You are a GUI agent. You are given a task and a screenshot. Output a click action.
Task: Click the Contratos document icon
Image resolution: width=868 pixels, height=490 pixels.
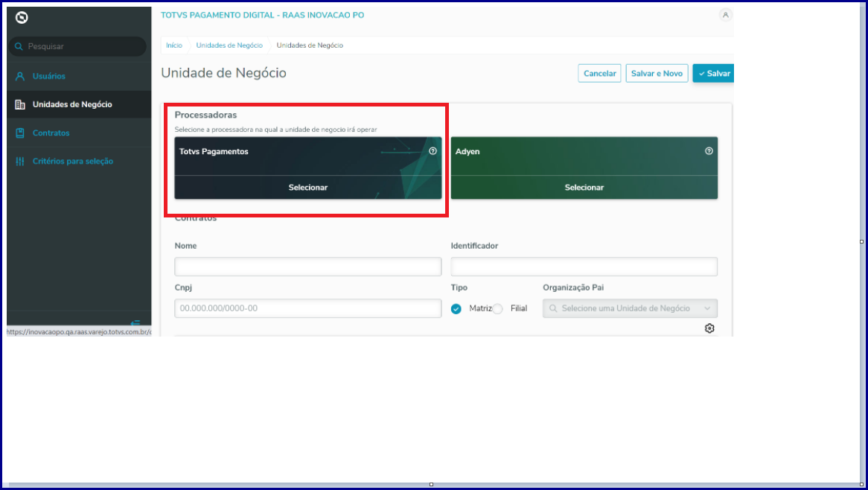click(20, 133)
